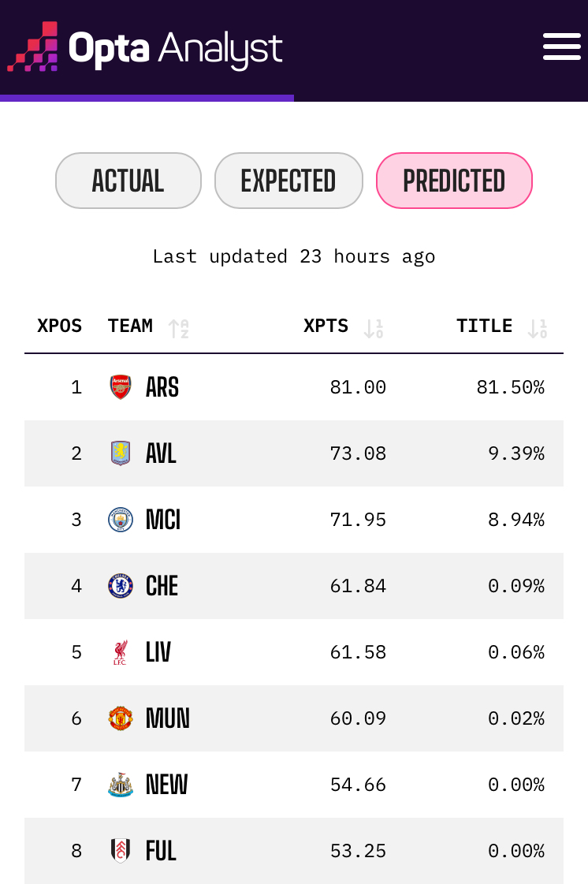
Task: Sort teams alphabetically with A-Z icon
Action: (179, 328)
